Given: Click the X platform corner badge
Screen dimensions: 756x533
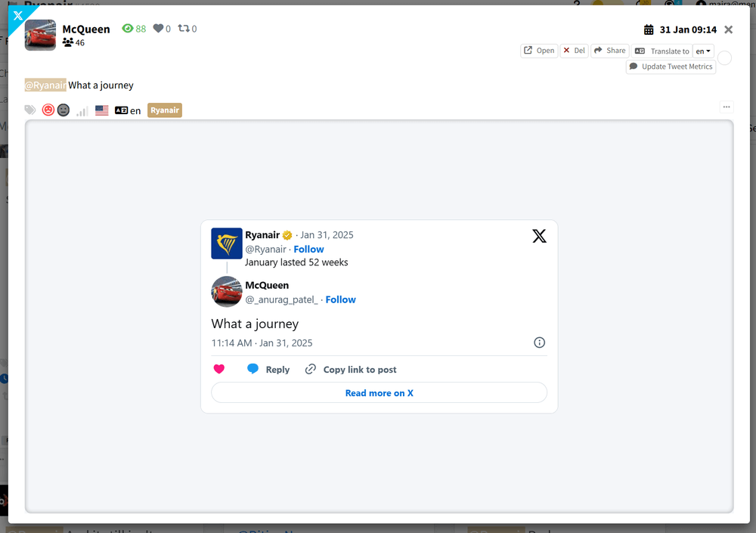Looking at the screenshot, I should [x=18, y=16].
